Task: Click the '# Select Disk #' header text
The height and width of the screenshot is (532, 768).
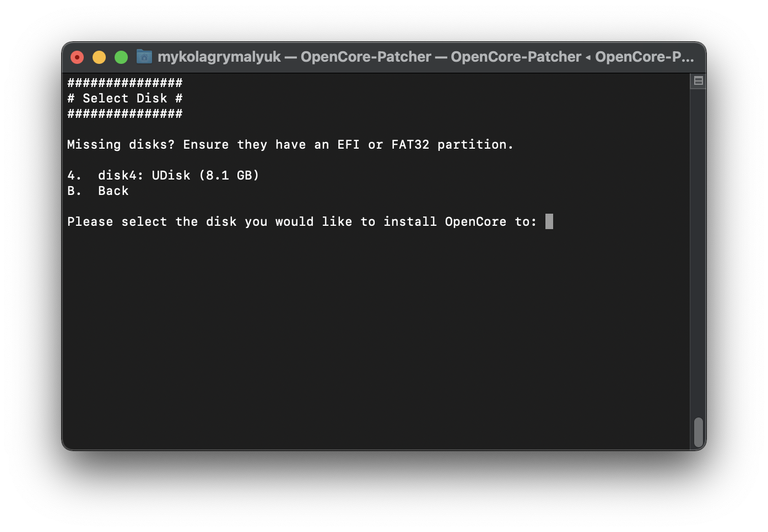Action: pyautogui.click(x=125, y=99)
